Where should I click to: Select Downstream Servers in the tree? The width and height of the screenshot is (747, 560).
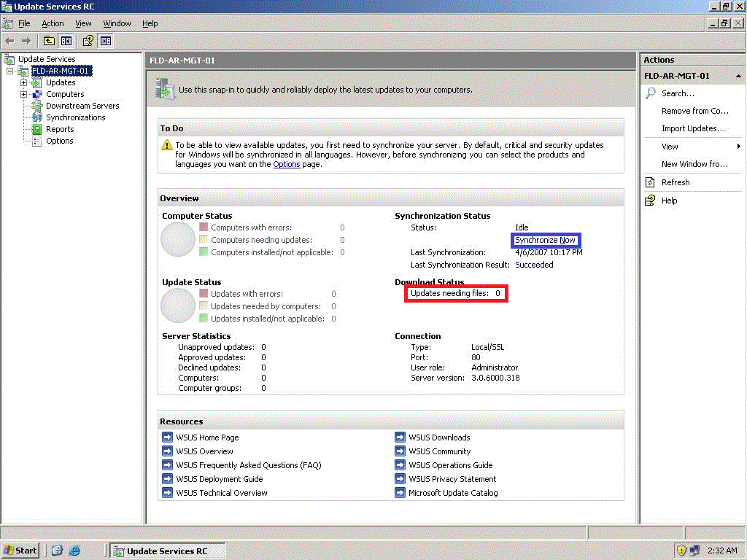[x=82, y=106]
